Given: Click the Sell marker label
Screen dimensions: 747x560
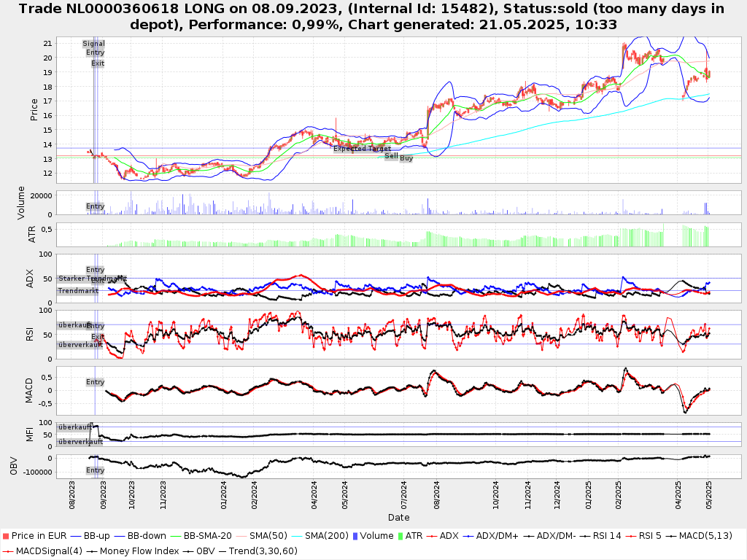Looking at the screenshot, I should pos(392,156).
